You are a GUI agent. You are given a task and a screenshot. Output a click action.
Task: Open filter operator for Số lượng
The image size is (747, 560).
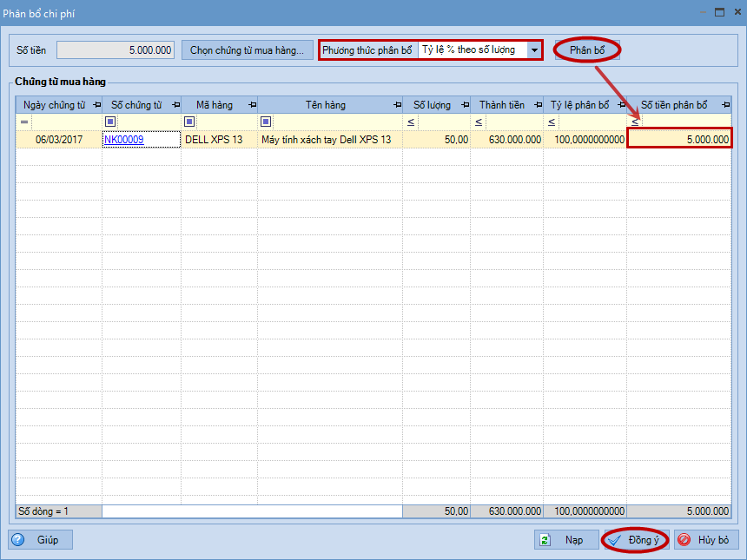click(x=411, y=122)
